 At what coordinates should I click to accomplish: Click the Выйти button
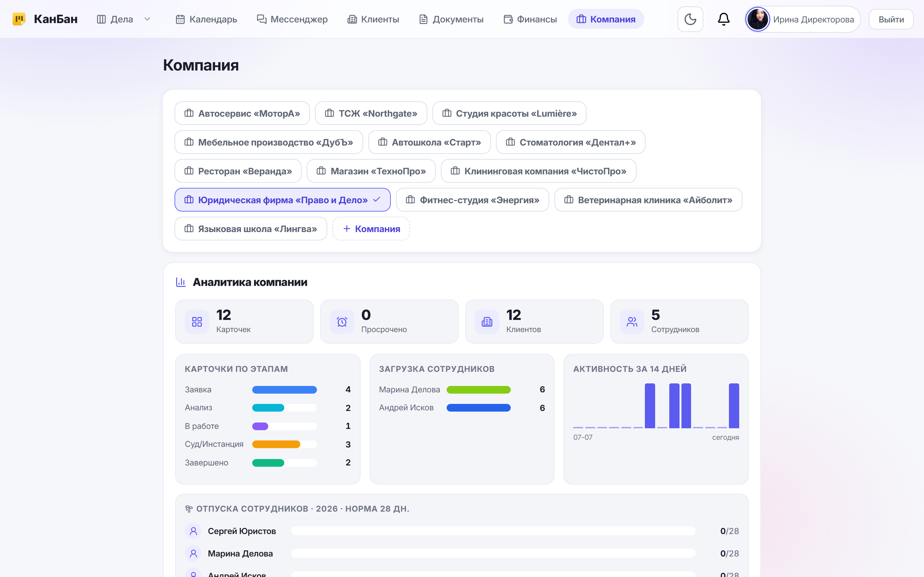tap(891, 19)
